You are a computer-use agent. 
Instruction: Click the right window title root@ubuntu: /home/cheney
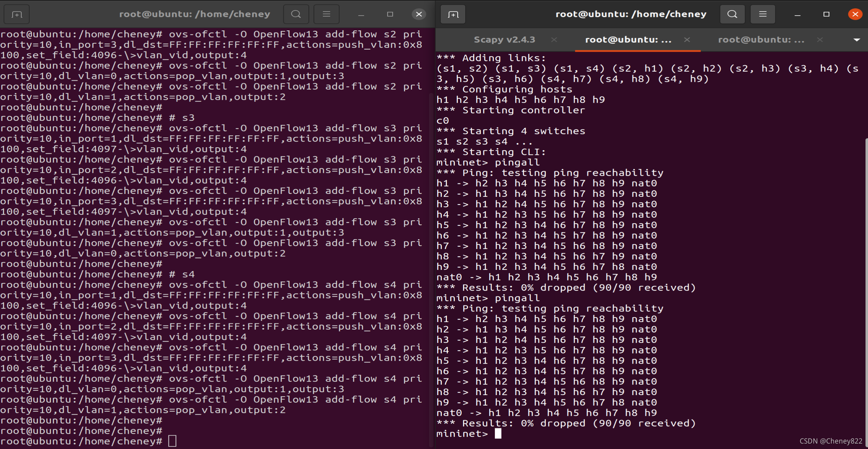631,14
